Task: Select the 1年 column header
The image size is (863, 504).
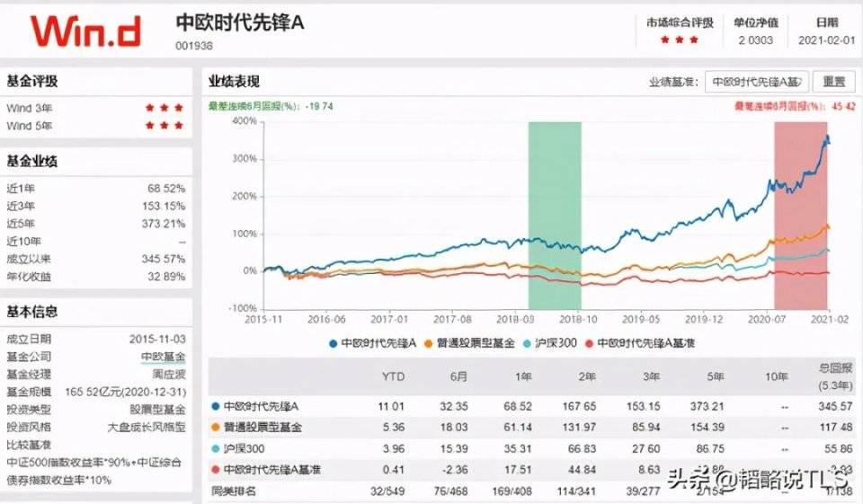Action: (523, 377)
